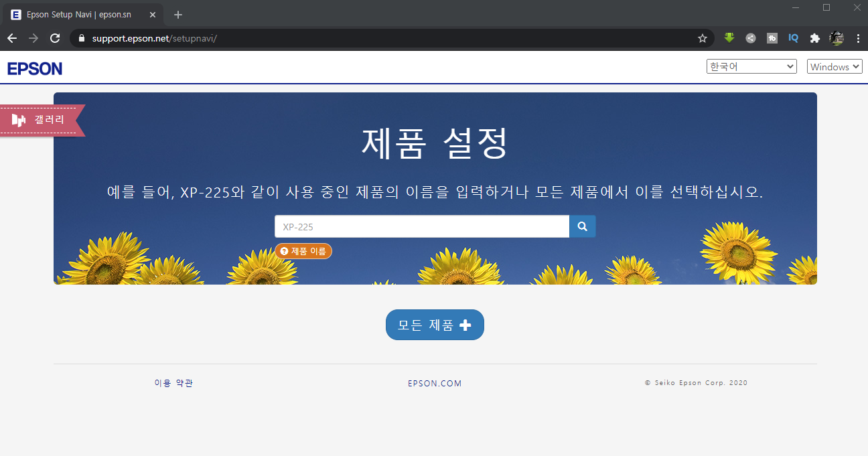Screen dimensions: 868x456
Task: Expand the 한국어 language dropdown
Action: pyautogui.click(x=751, y=66)
